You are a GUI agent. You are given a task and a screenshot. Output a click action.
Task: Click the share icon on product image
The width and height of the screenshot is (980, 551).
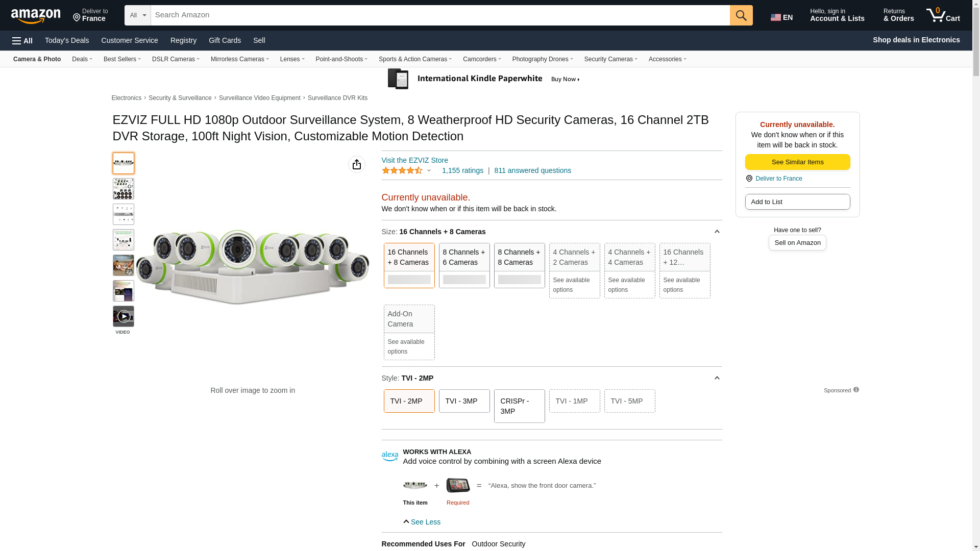coord(356,164)
